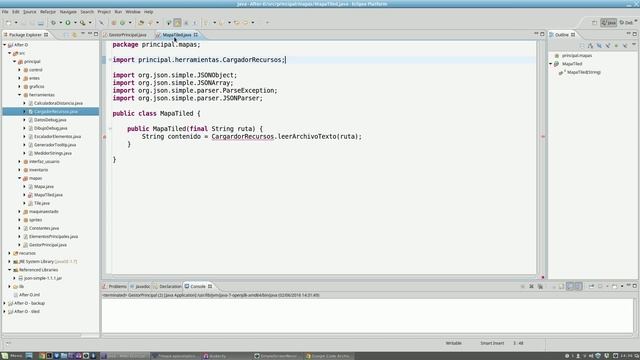Toggle Hide Fields in Outline toolbar

[599, 46]
